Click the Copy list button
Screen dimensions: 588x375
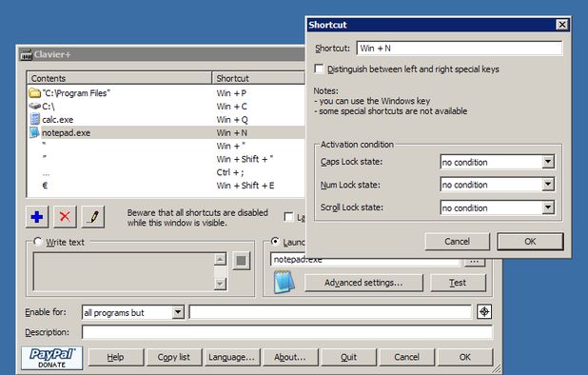tap(174, 357)
